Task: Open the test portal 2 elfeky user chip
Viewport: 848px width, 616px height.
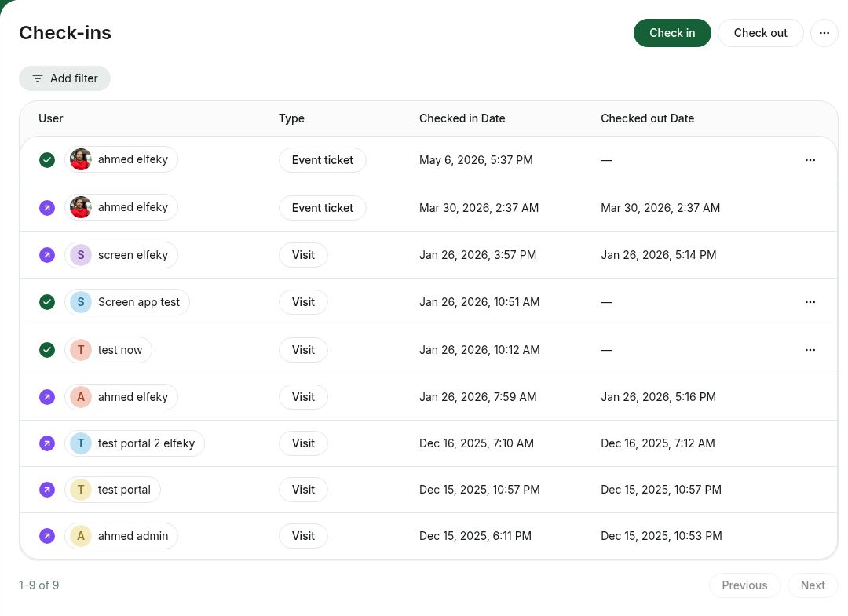Action: click(x=134, y=443)
